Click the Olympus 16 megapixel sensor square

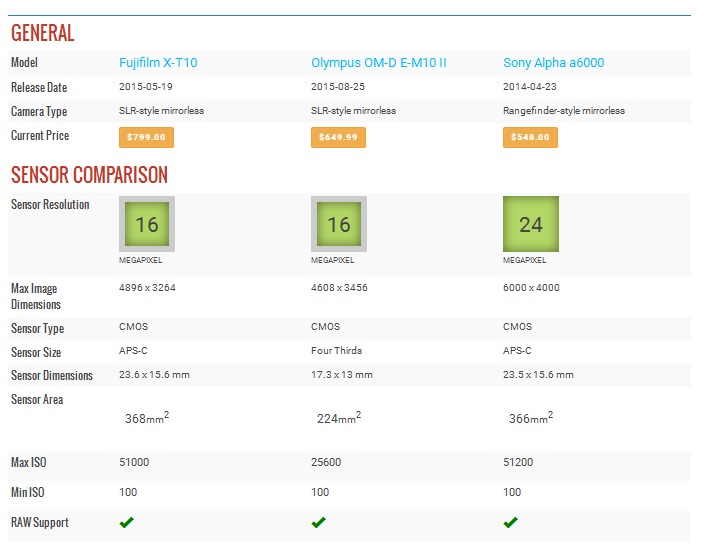click(x=339, y=224)
